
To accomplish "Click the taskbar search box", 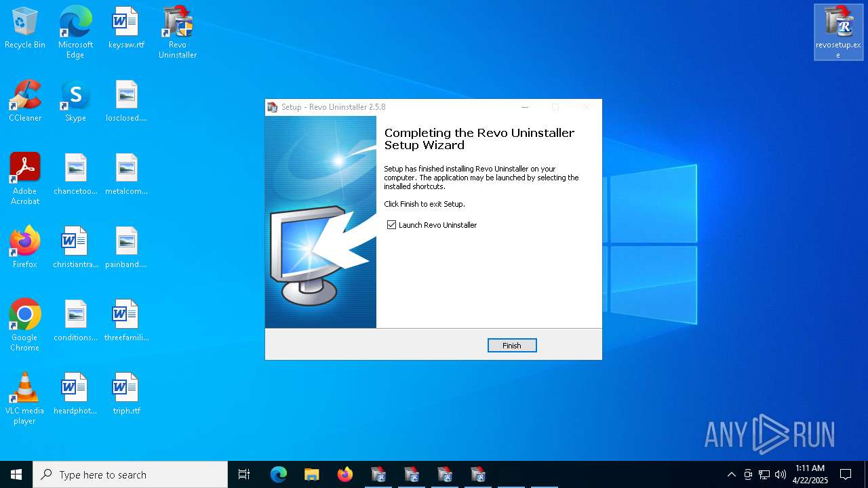I will [x=130, y=474].
